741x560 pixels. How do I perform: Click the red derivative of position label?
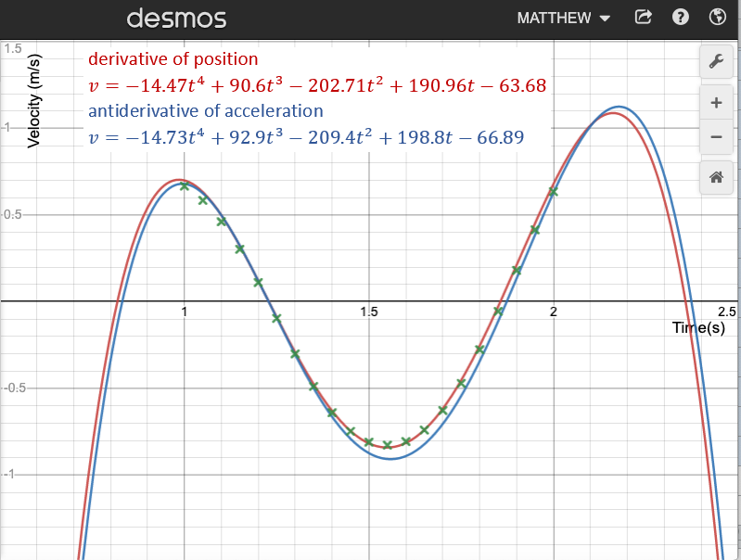pyautogui.click(x=173, y=59)
